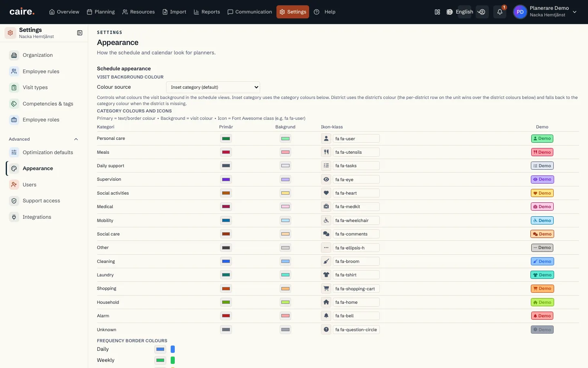The width and height of the screenshot is (588, 368).
Task: Click the Supervision eye icon preview
Action: point(326,180)
